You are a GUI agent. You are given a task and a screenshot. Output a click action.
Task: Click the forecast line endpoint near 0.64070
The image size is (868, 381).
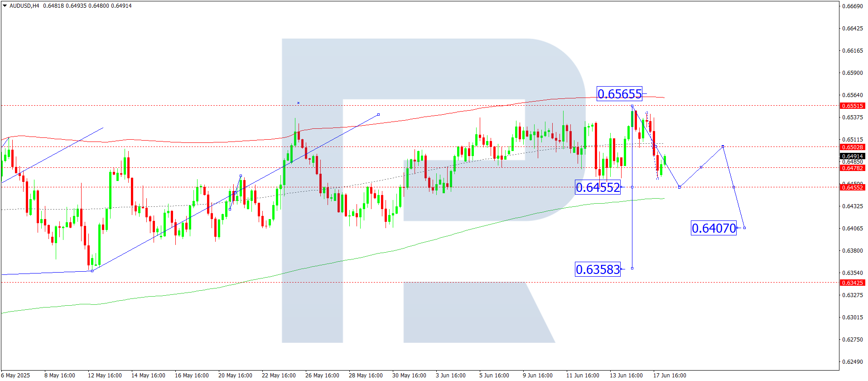click(744, 228)
